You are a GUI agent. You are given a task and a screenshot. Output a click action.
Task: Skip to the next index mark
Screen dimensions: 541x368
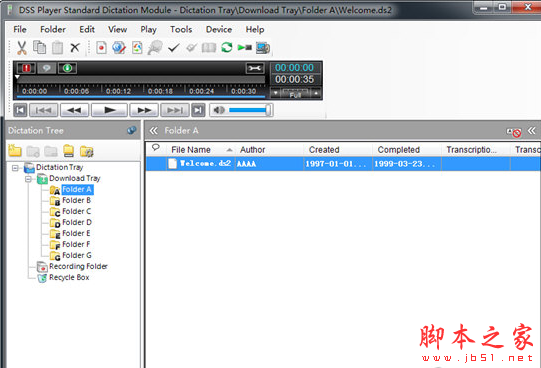click(175, 110)
